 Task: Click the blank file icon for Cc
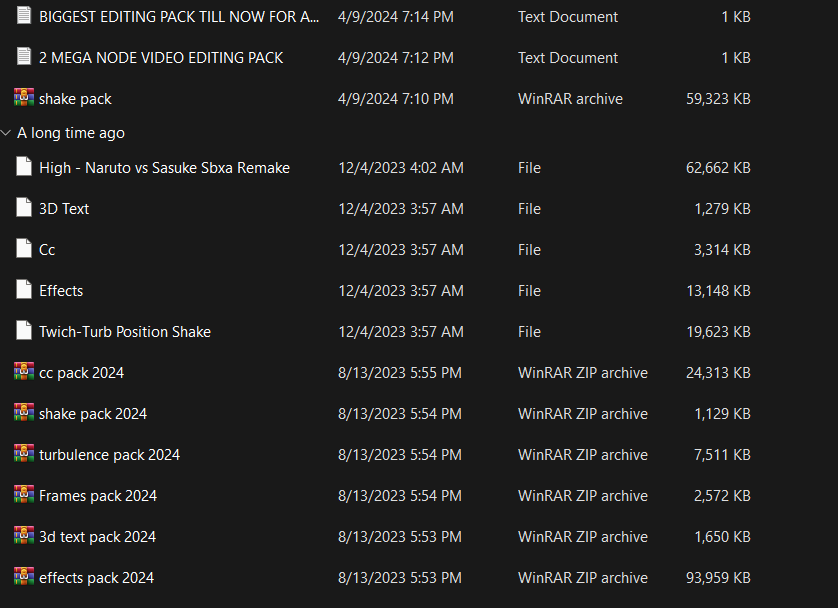tap(24, 249)
